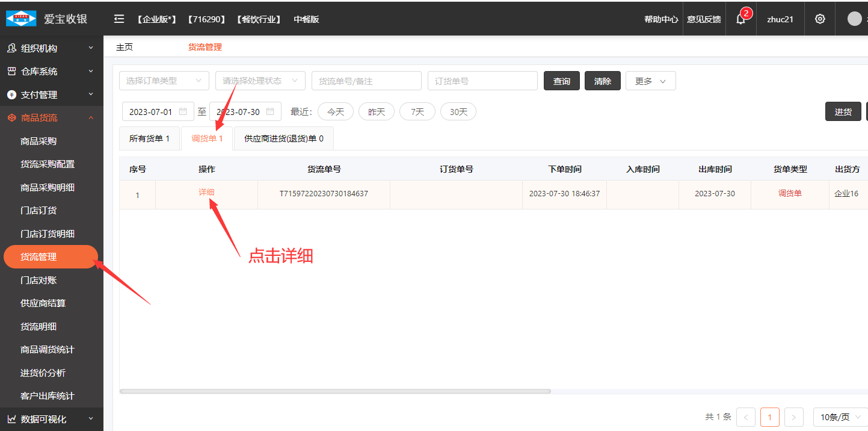Toggle sidebar collapse hamburger icon
This screenshot has width=868, height=431.
click(x=119, y=19)
